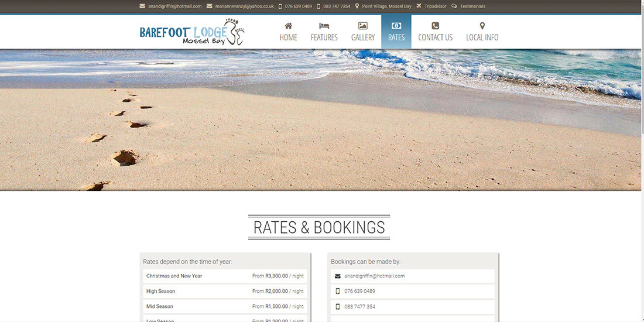Click the mobile icon beside 083 7477 354 in bookings panel
This screenshot has height=322, width=644.
coord(338,306)
